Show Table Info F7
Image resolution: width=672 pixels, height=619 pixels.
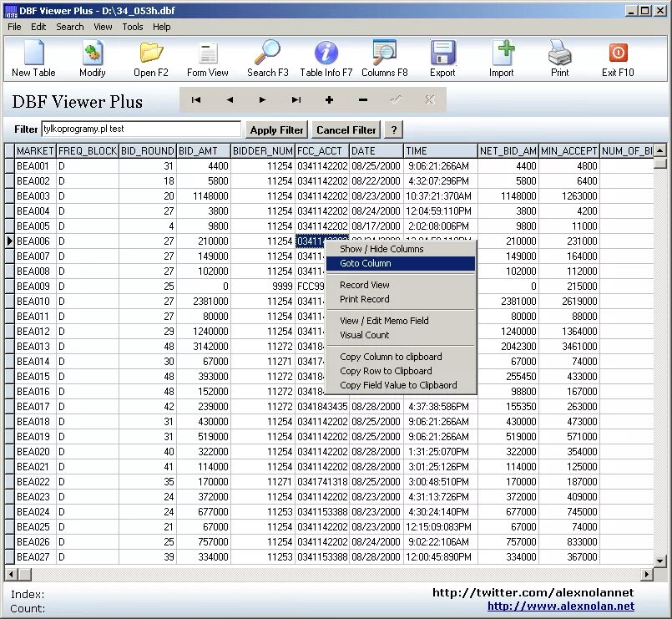coord(326,58)
